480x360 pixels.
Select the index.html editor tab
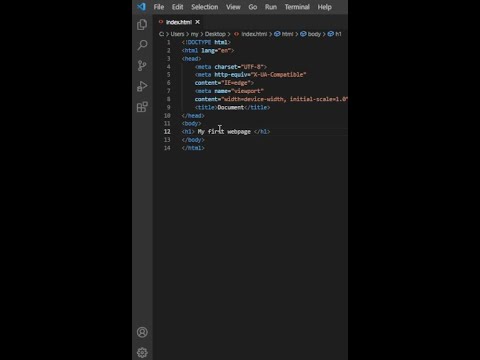tap(179, 22)
